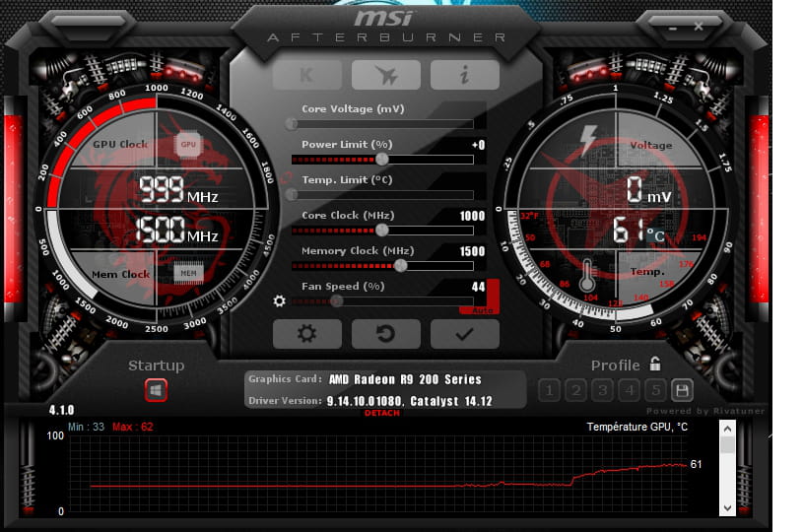Click the Fan Speed value 44

pos(479,287)
